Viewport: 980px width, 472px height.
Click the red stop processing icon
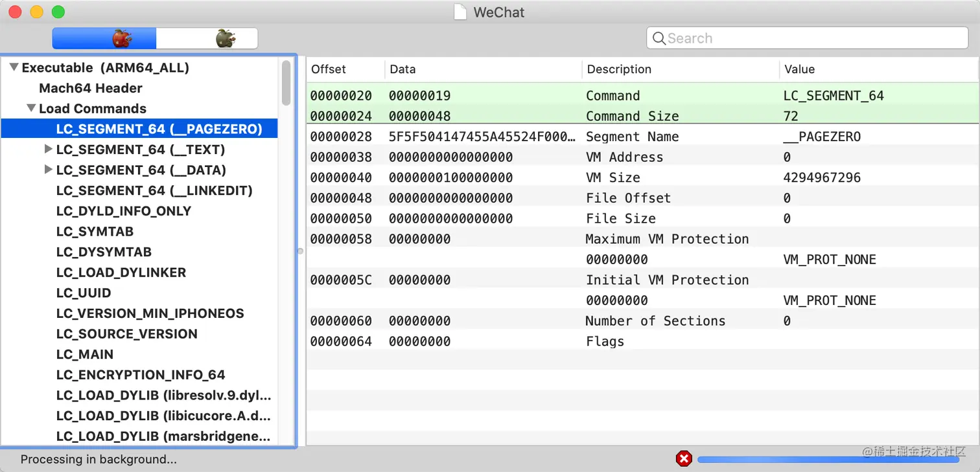[684, 459]
